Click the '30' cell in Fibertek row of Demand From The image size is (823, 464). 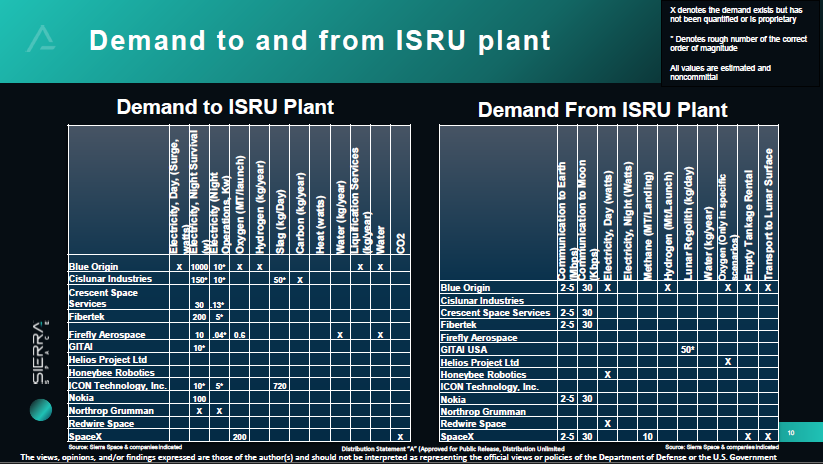587,325
